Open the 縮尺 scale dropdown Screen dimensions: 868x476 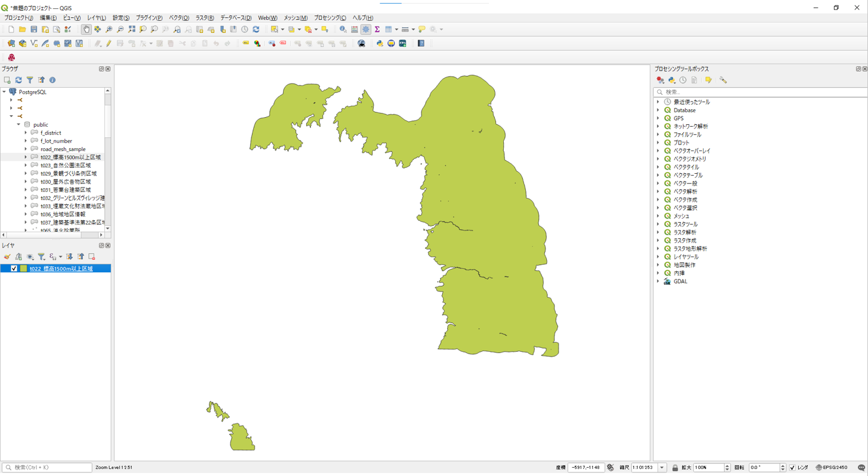click(x=662, y=468)
